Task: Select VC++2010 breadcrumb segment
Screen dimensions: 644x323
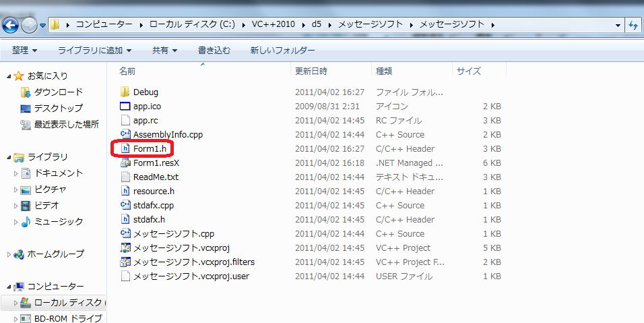Action: pos(273,24)
